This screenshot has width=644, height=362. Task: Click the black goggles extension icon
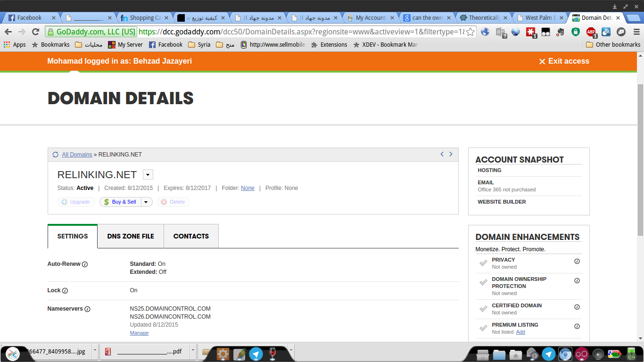coord(546,32)
